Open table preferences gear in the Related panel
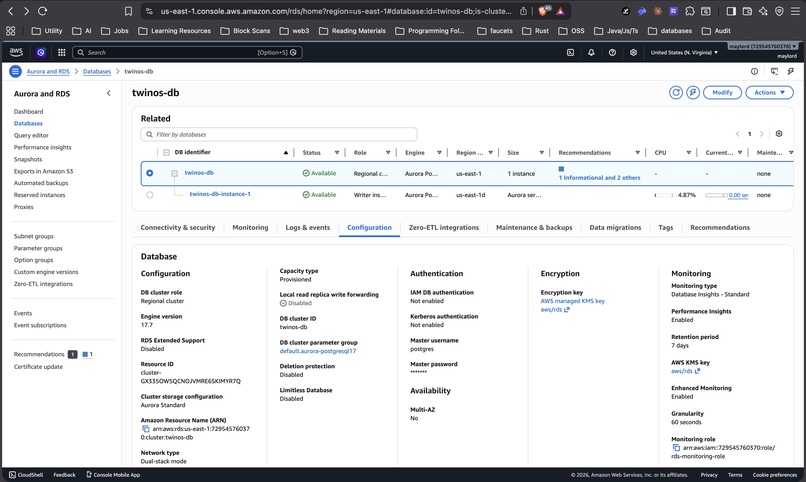This screenshot has height=482, width=806. (x=779, y=134)
